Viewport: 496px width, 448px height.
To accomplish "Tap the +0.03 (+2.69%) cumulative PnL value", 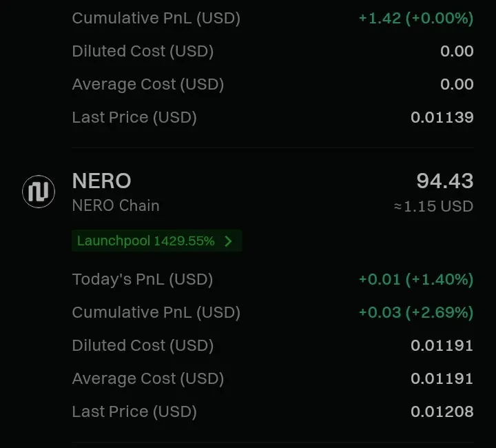I will coord(416,313).
